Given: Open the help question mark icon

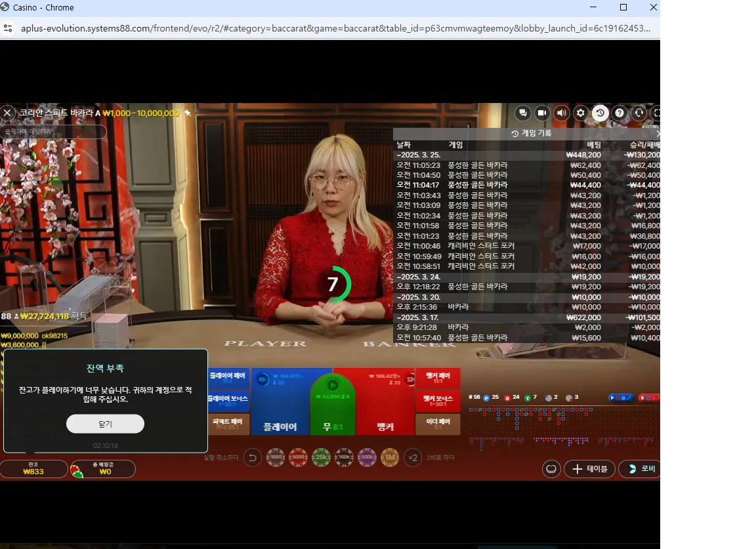Looking at the screenshot, I should (x=619, y=113).
